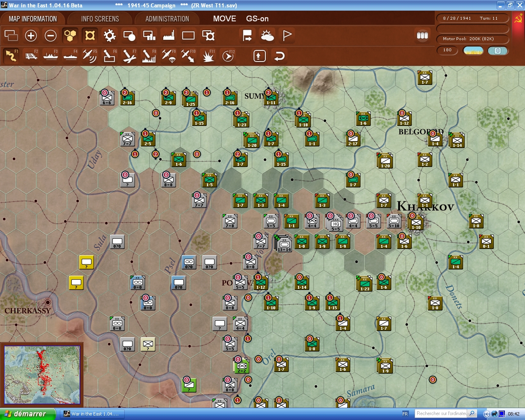Open the démarrer start menu
The width and height of the screenshot is (525, 420).
[x=27, y=414]
